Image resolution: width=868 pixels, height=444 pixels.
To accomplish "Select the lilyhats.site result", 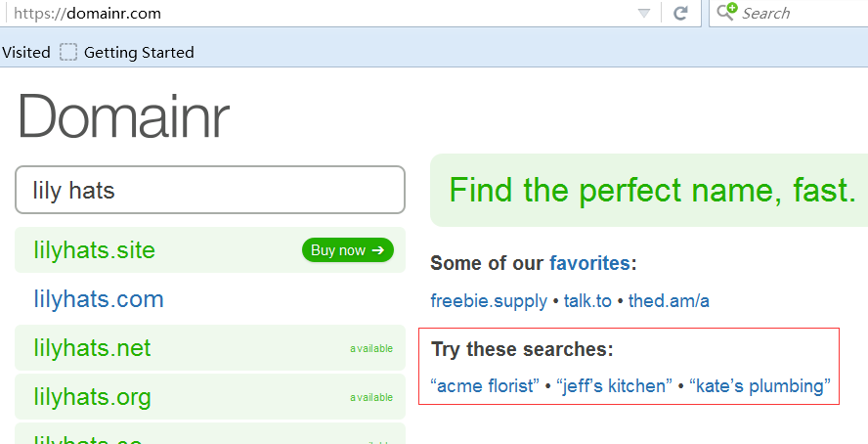I will (x=95, y=250).
